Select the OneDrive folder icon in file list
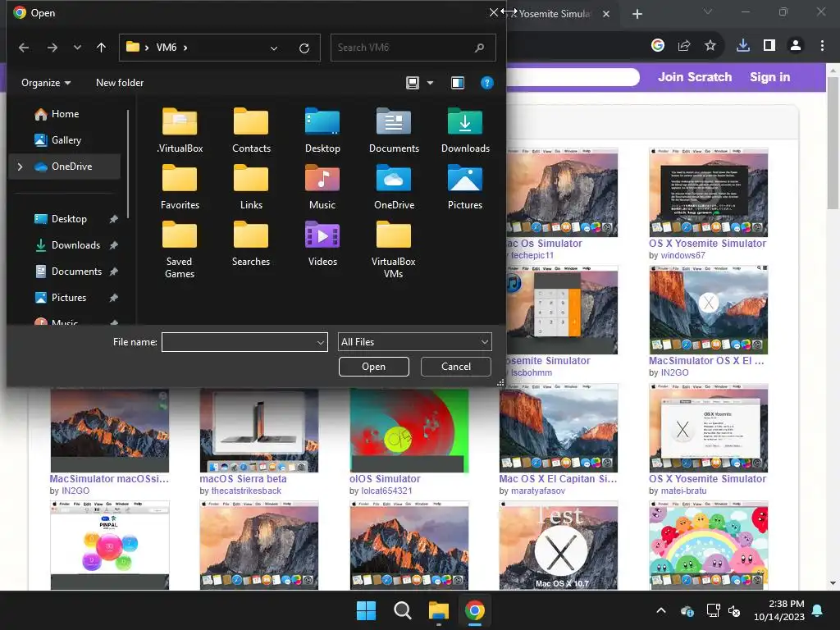The height and width of the screenshot is (630, 840). (394, 188)
